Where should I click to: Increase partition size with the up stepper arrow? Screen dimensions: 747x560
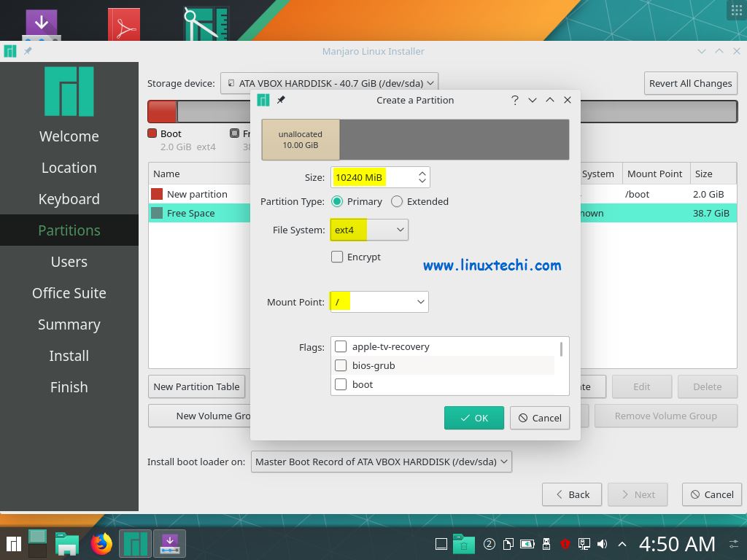click(422, 173)
